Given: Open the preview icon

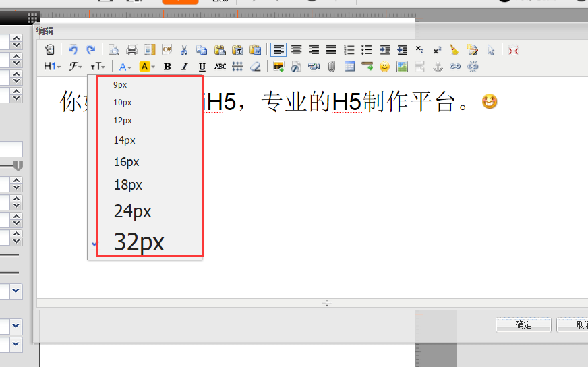Looking at the screenshot, I should pos(114,49).
